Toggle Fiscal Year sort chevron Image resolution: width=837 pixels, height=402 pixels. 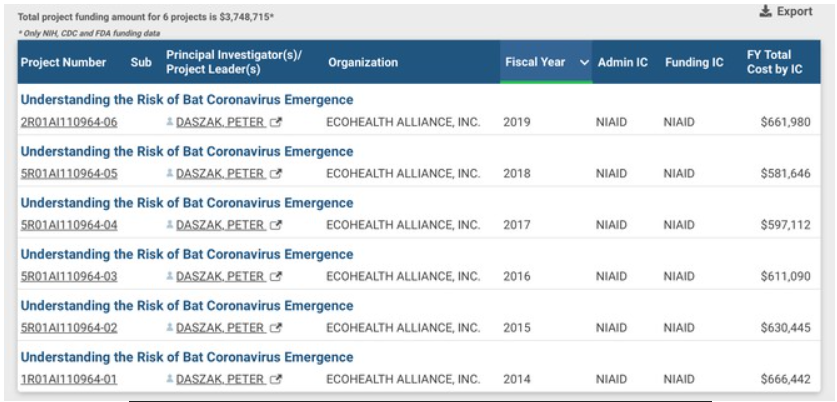[585, 62]
